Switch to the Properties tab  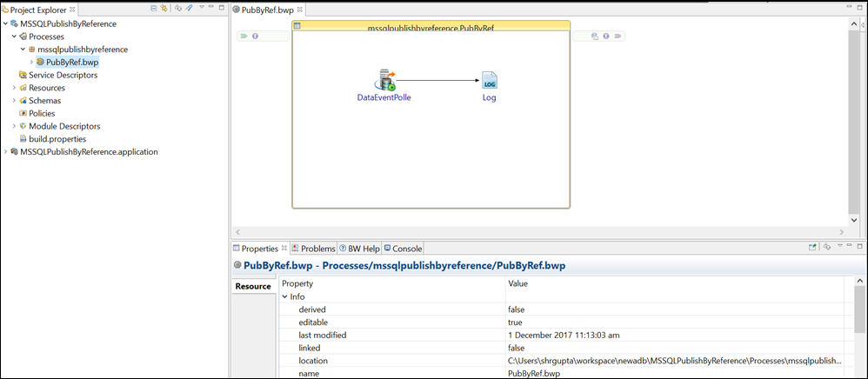260,249
